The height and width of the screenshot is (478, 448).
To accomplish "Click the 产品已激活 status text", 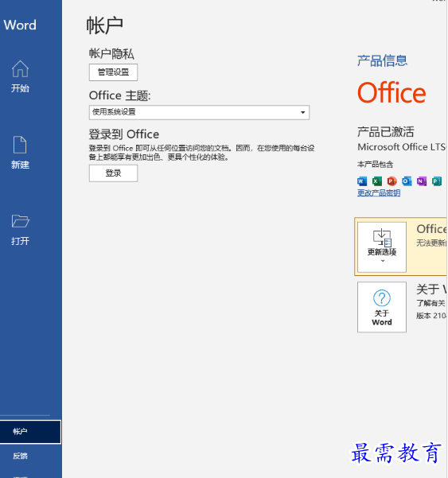I will pos(385,132).
